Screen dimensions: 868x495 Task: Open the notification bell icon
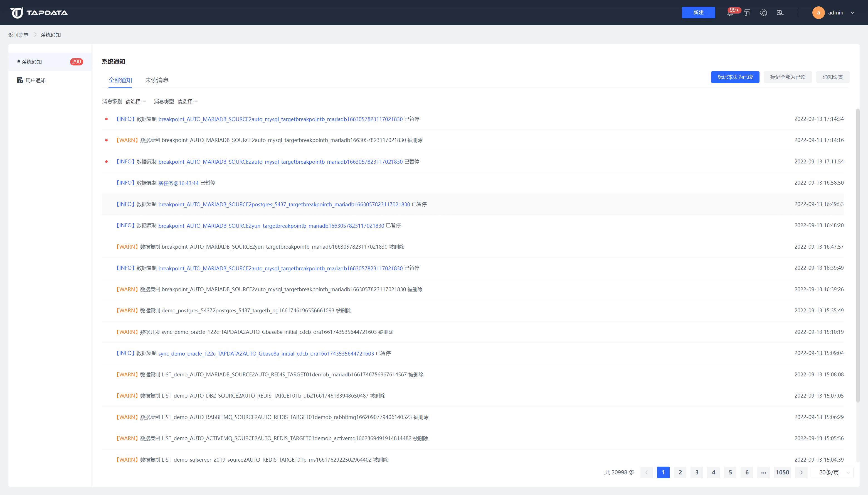pyautogui.click(x=730, y=13)
